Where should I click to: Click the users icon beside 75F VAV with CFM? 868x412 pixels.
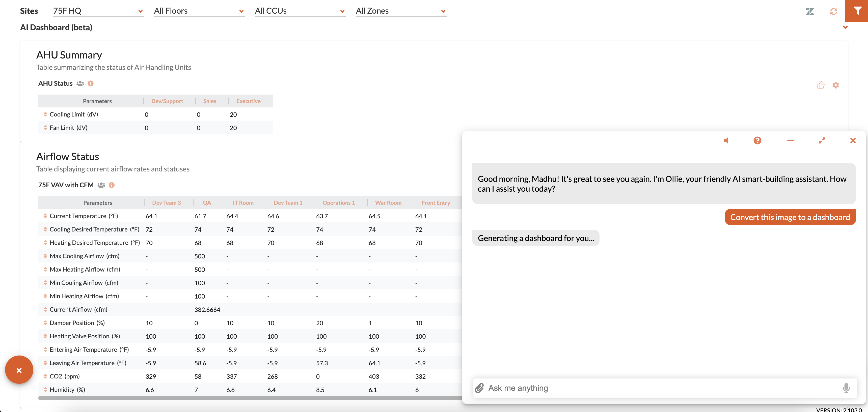tap(101, 185)
